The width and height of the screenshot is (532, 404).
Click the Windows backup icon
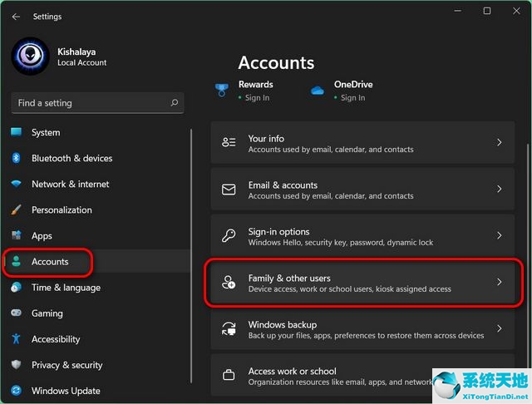[x=229, y=328]
